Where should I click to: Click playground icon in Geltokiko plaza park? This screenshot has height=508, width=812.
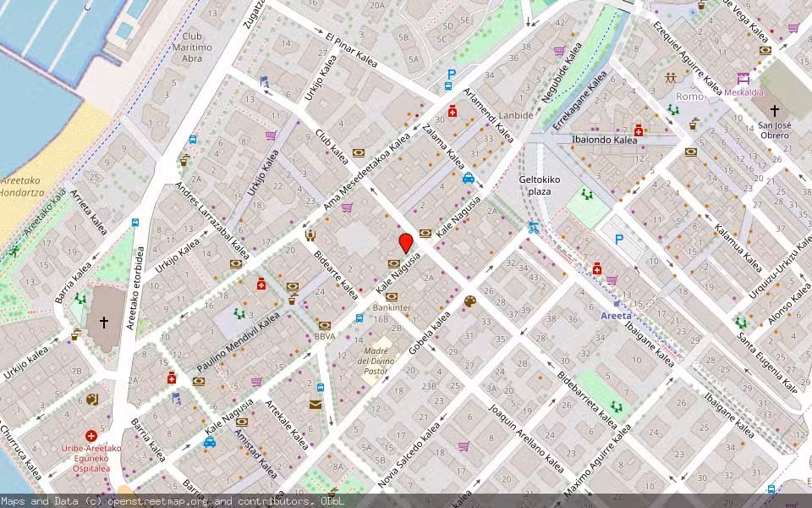[587, 195]
